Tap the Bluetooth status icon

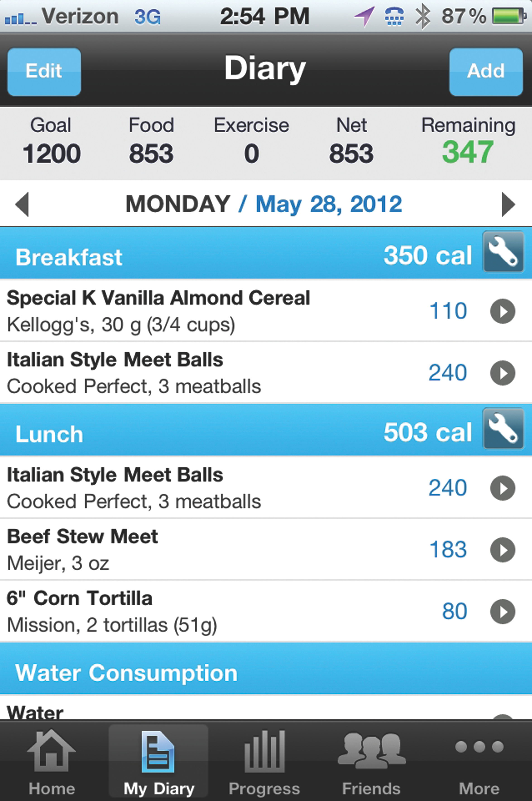[423, 17]
